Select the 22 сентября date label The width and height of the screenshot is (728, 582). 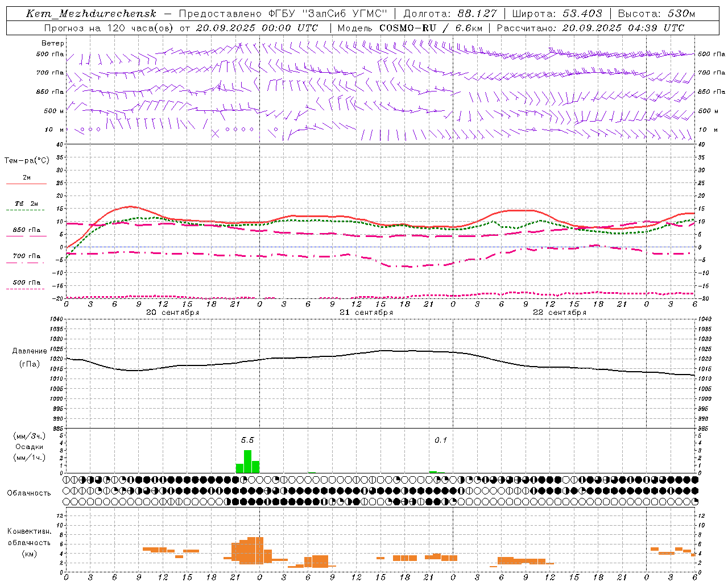(560, 313)
